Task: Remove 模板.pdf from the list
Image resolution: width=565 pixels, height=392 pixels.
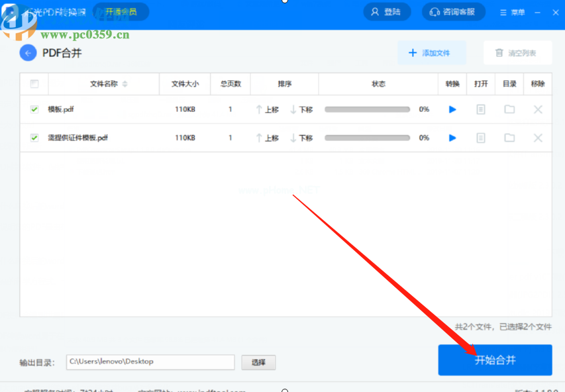Action: coord(538,109)
